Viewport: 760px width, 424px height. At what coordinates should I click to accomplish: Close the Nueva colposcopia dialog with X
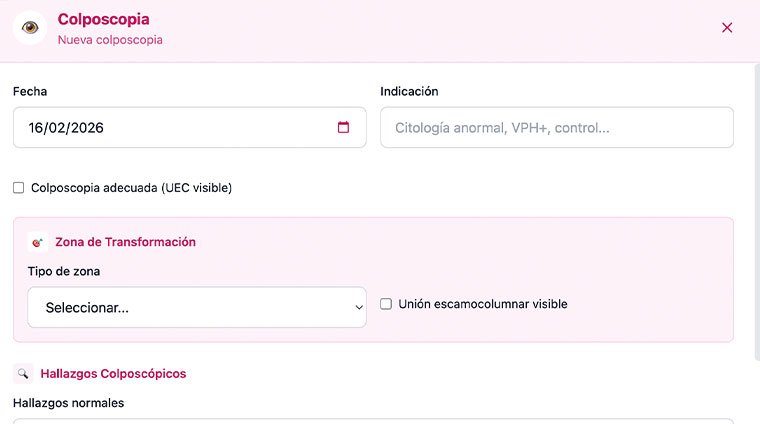click(x=727, y=28)
